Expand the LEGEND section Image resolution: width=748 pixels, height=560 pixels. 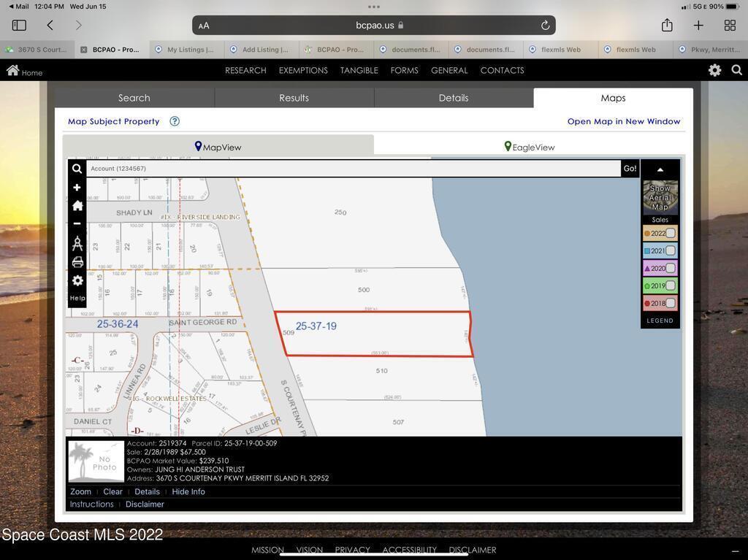660,321
